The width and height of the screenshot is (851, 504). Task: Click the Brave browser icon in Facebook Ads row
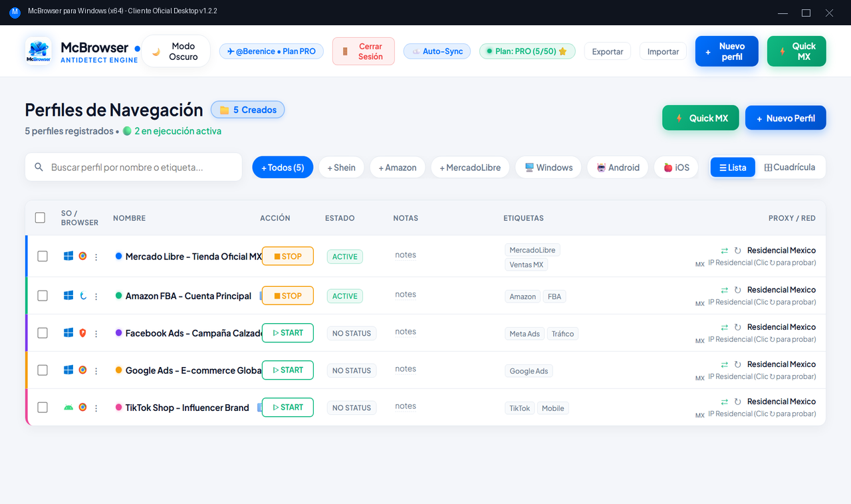pos(82,332)
